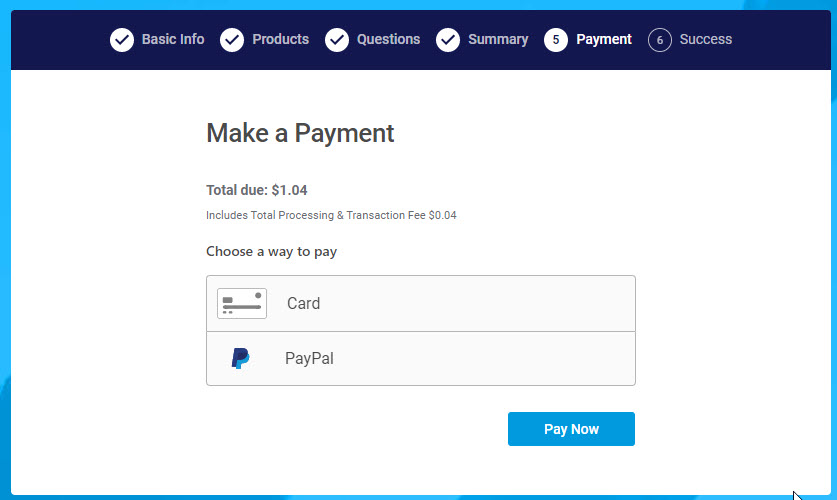Viewport: 837px width, 500px height.
Task: Click the Basic Info checkmark icon
Action: click(x=122, y=40)
